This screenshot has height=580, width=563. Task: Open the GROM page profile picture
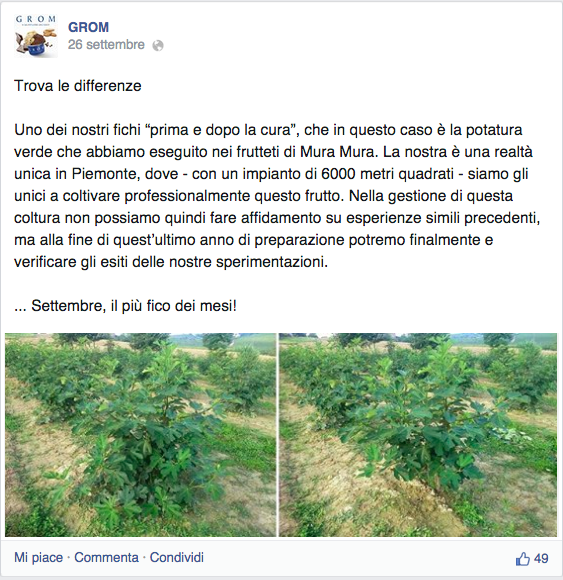(36, 36)
